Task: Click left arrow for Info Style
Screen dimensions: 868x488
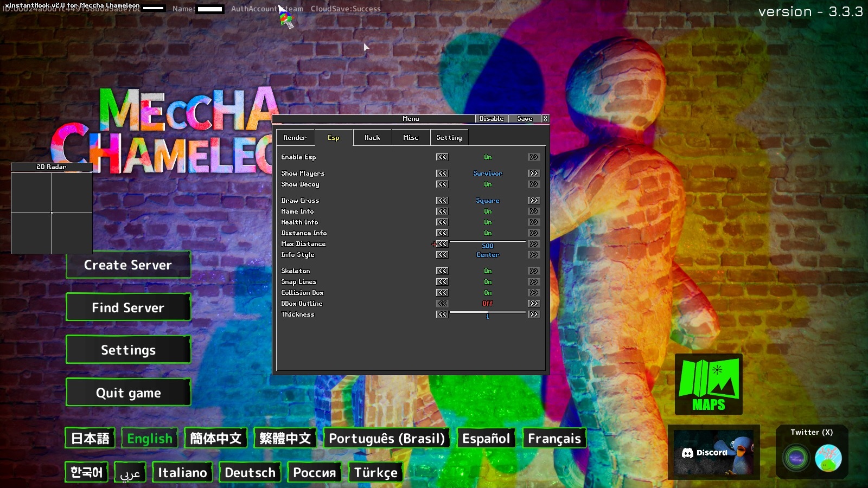Action: [x=442, y=255]
